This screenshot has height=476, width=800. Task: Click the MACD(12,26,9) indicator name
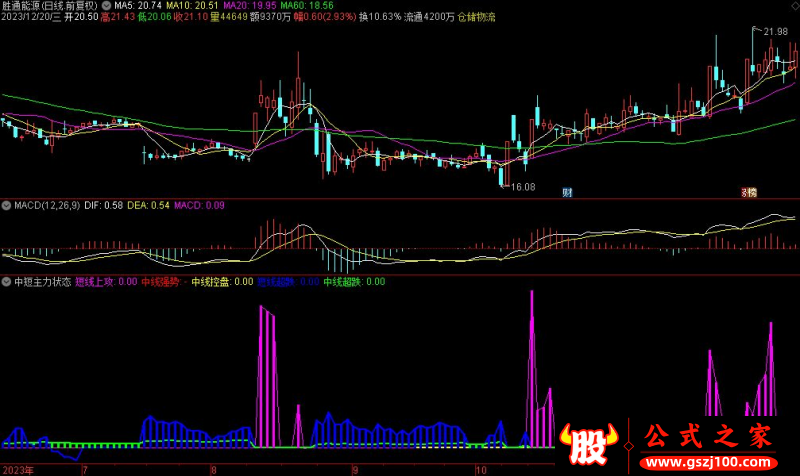(x=47, y=206)
